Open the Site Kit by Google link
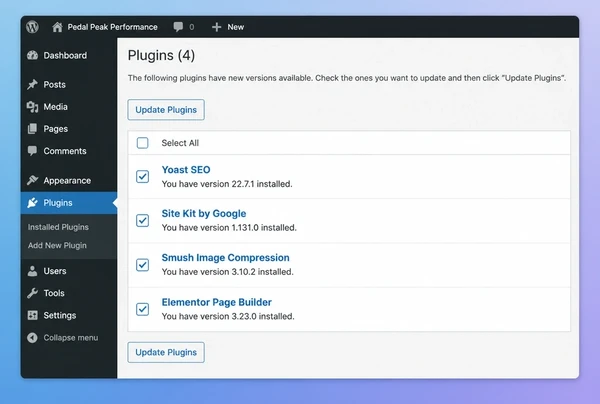The width and height of the screenshot is (600, 404). tap(204, 213)
